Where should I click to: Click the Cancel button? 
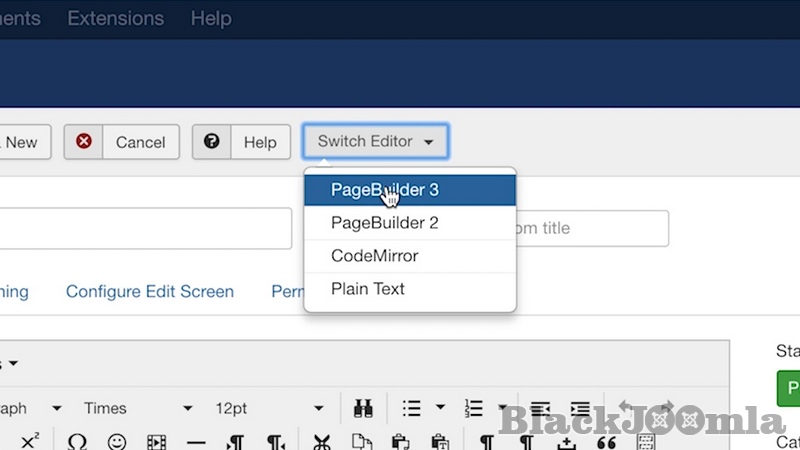coord(122,142)
